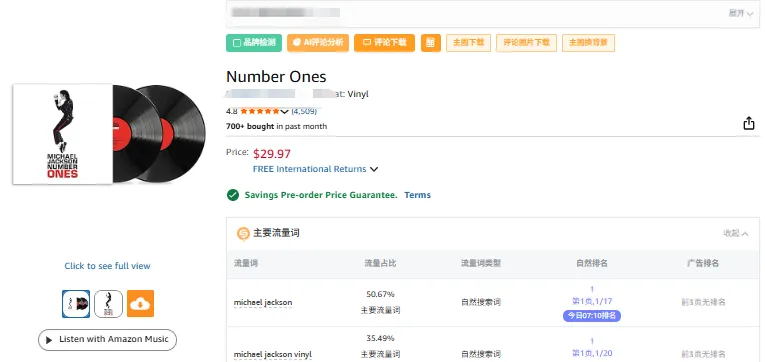Click the 评论下载 review download button
The image size is (765, 362).
(x=384, y=43)
